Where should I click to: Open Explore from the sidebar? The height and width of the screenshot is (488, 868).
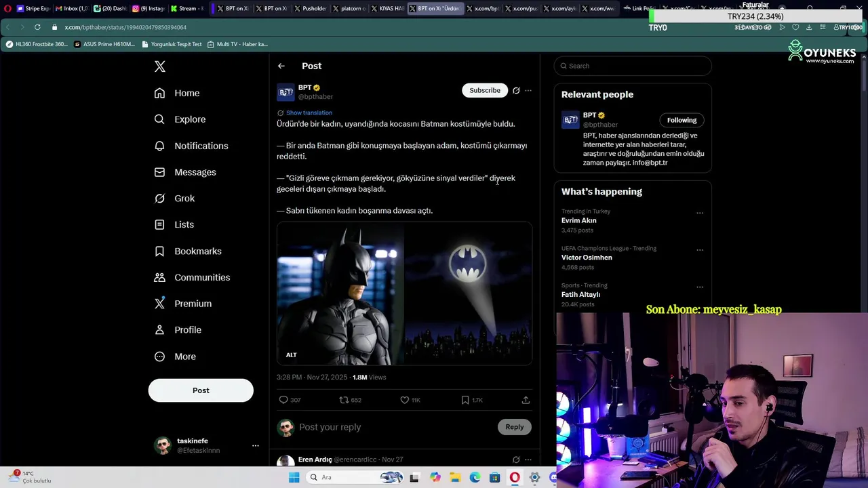(180, 119)
